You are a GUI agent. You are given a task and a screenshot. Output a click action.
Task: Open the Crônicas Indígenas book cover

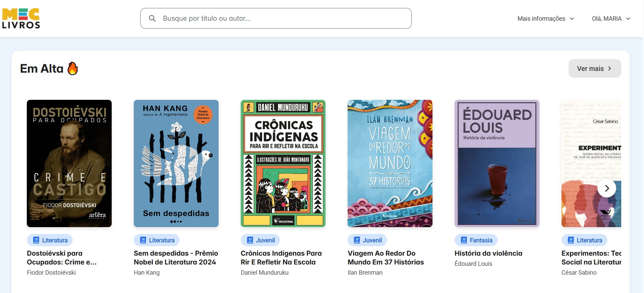click(x=283, y=163)
